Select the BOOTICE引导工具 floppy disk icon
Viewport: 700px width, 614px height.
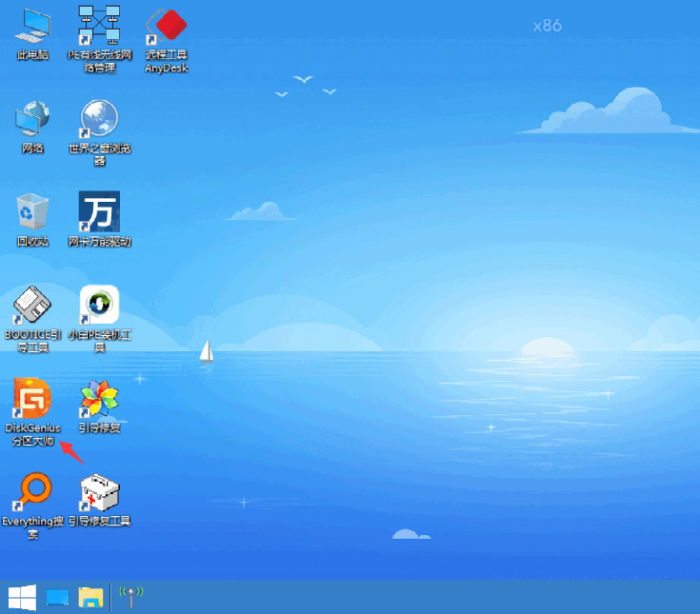point(32,305)
